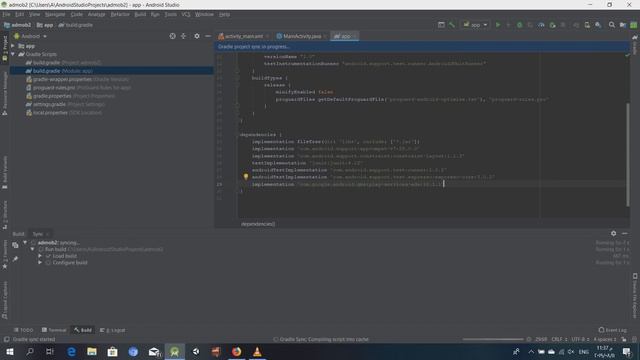Select the Sync tab in Build panel

(38, 234)
